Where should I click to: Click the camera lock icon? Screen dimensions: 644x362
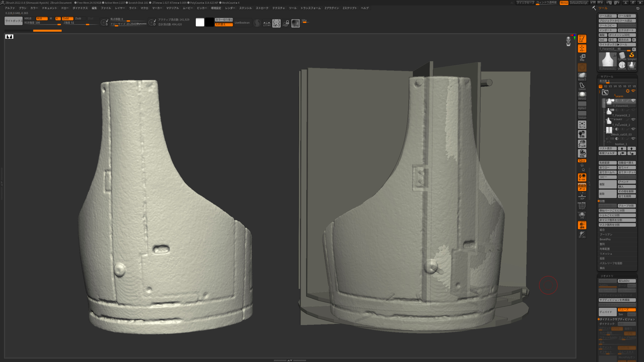pyautogui.click(x=286, y=23)
